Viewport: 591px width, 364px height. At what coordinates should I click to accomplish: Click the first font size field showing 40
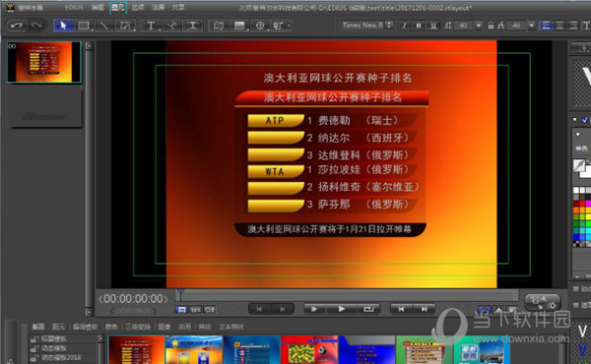(464, 26)
